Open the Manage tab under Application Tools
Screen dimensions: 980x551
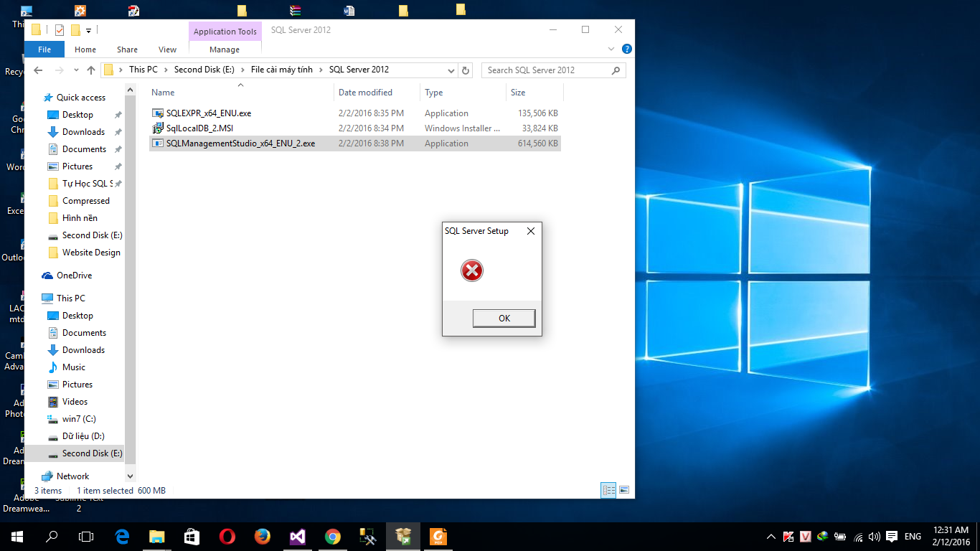pyautogui.click(x=225, y=50)
